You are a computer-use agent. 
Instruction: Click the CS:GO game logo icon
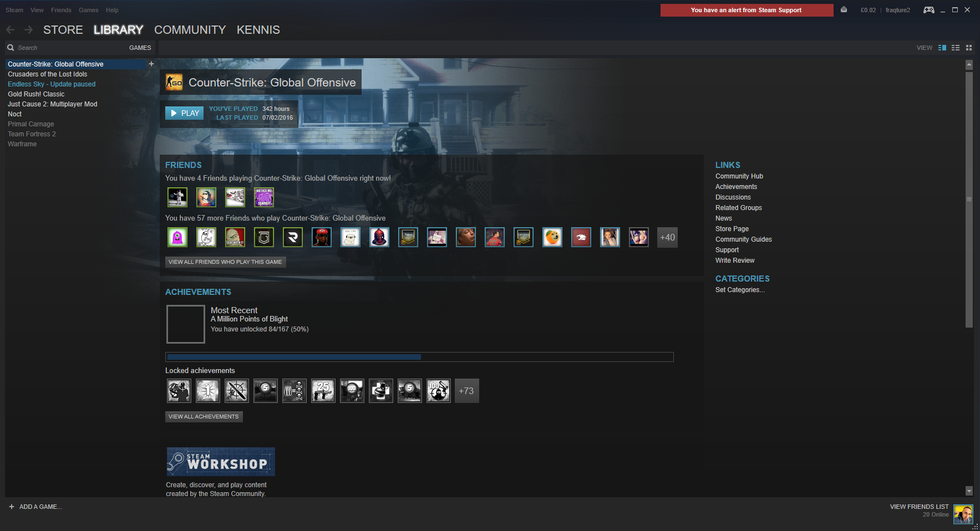(x=174, y=83)
